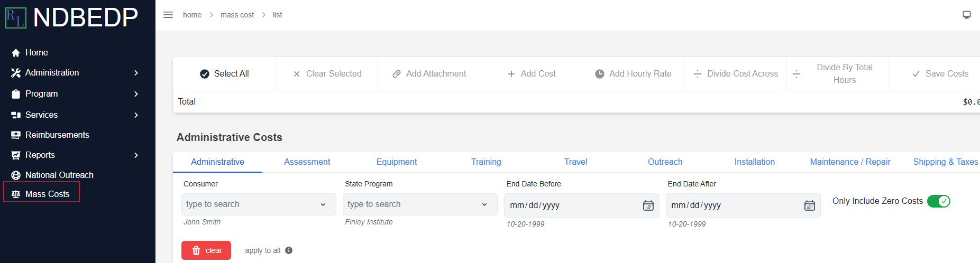Click the Program clipboard icon
The height and width of the screenshot is (263, 980).
click(16, 94)
